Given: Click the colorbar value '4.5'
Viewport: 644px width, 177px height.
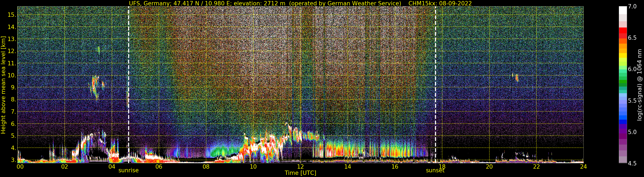Looking at the screenshot, I should click(632, 163).
